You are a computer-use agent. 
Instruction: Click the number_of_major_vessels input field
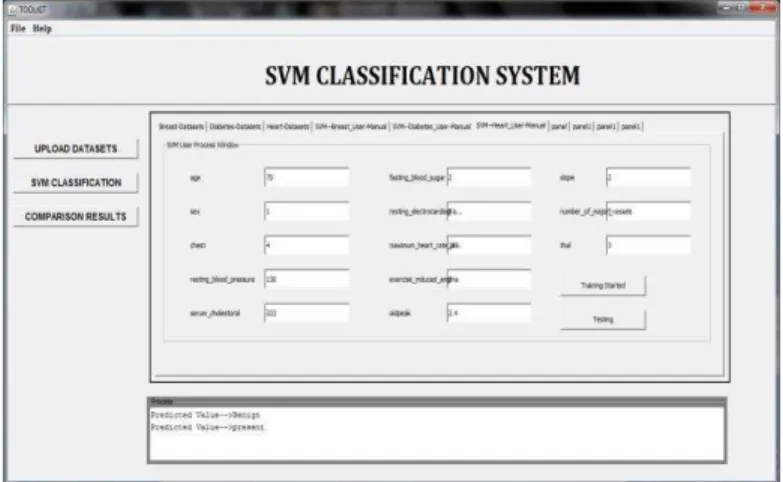[x=649, y=211]
